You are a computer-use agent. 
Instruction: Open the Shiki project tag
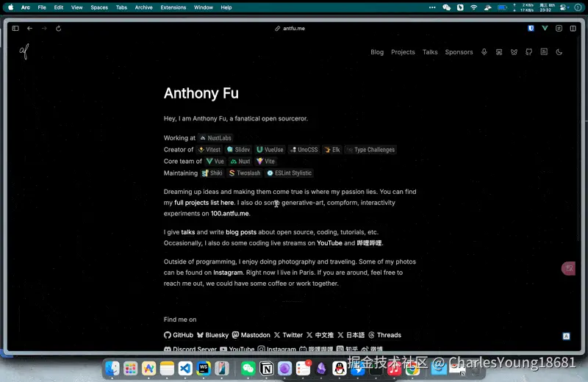(212, 173)
